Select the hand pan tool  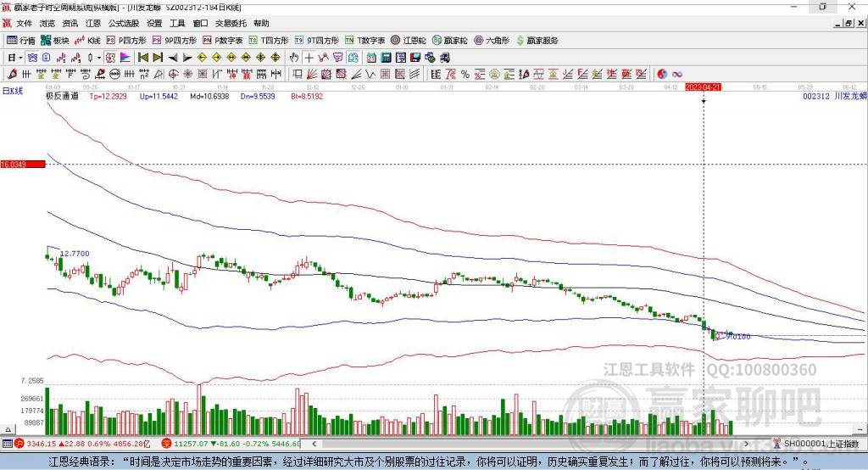tap(294, 58)
